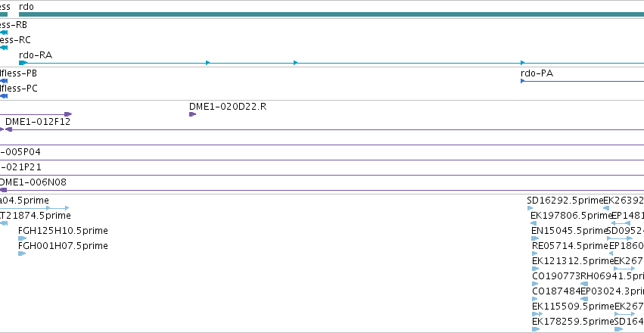Select the CO187484 EST label
Image resolution: width=644 pixels, height=333 pixels.
point(556,291)
